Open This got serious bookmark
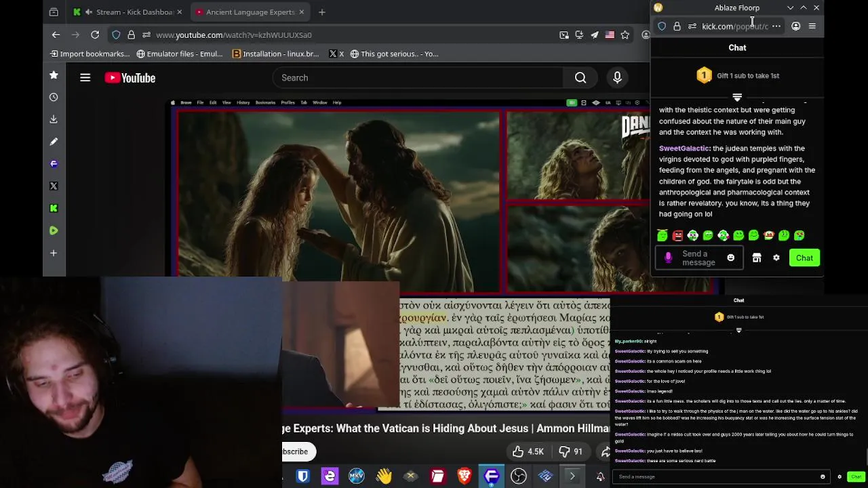Screen dimensions: 868x488 (394, 54)
